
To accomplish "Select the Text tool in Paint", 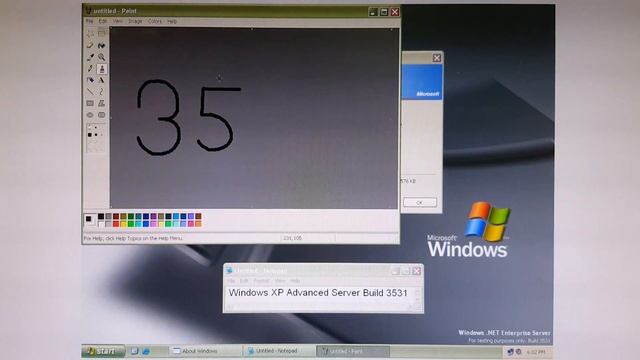I will tap(102, 80).
